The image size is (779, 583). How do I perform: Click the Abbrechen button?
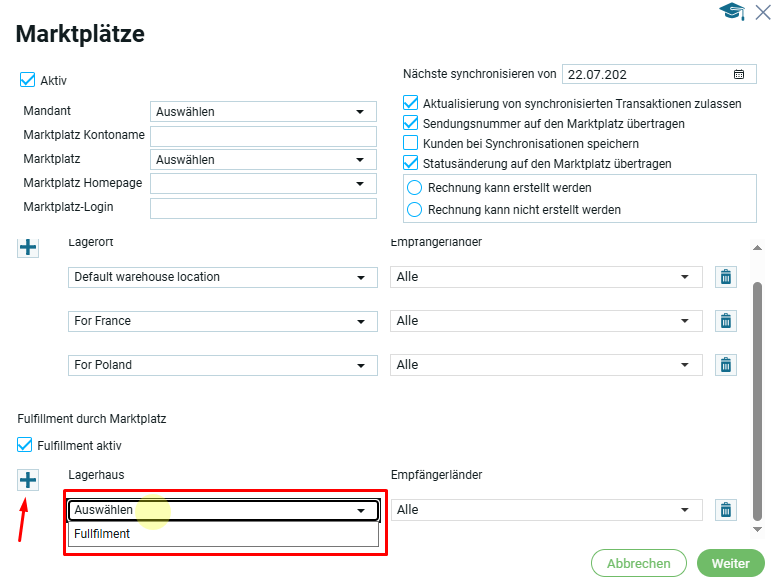[638, 563]
